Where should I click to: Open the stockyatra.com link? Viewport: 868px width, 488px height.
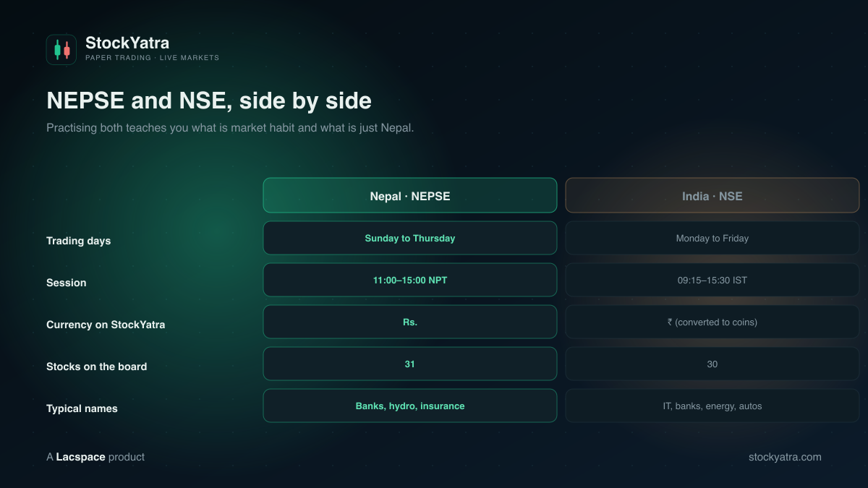785,457
